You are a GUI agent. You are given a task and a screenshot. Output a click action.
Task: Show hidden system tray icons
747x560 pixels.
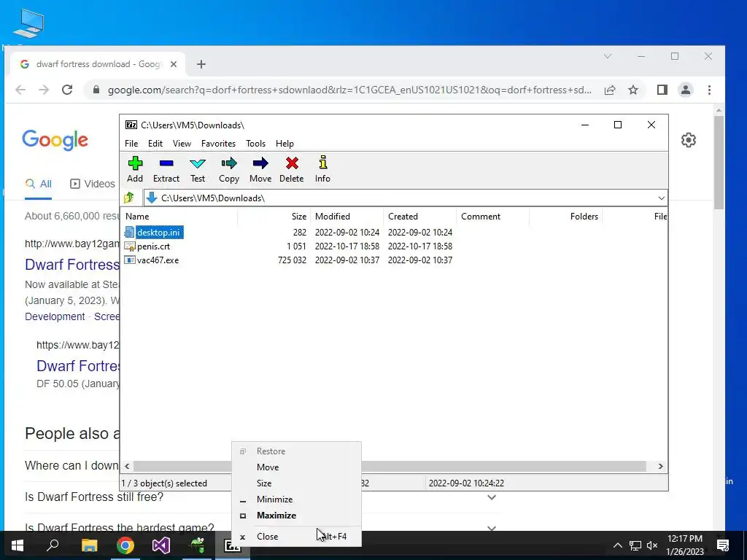click(617, 545)
